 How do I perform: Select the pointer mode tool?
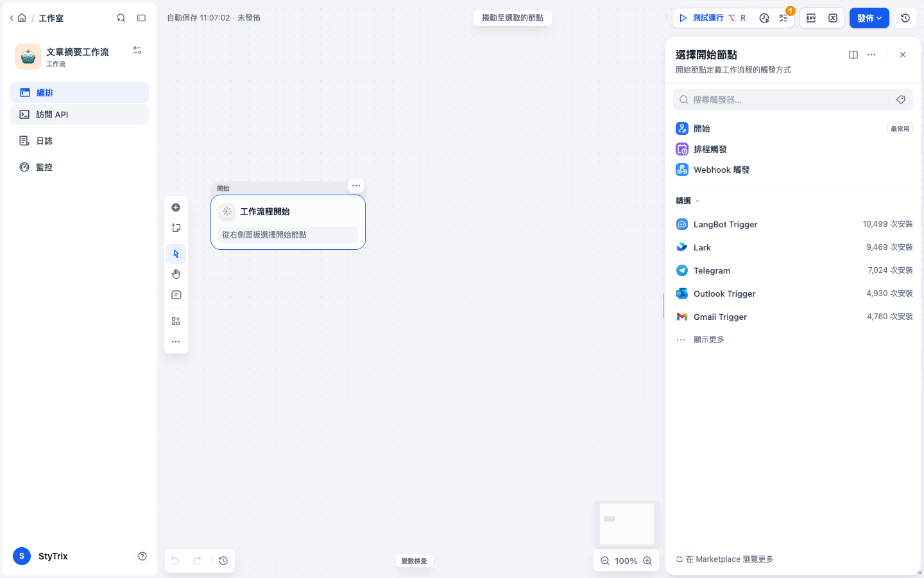click(176, 254)
